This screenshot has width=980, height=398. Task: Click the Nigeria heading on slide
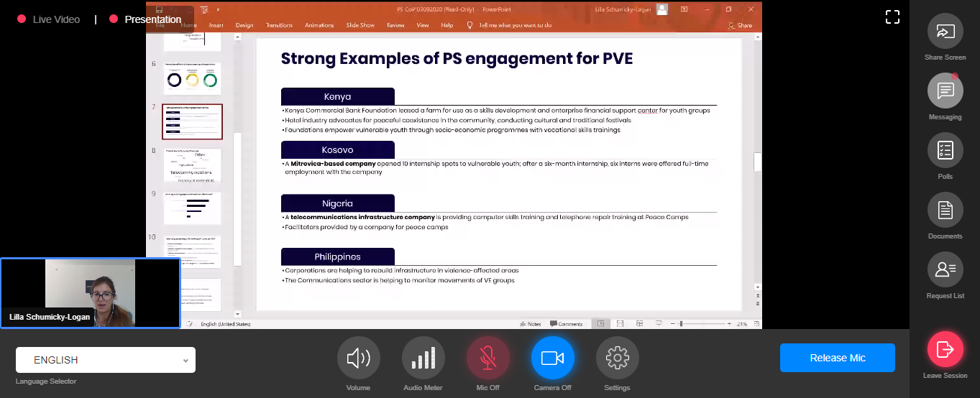(x=337, y=203)
